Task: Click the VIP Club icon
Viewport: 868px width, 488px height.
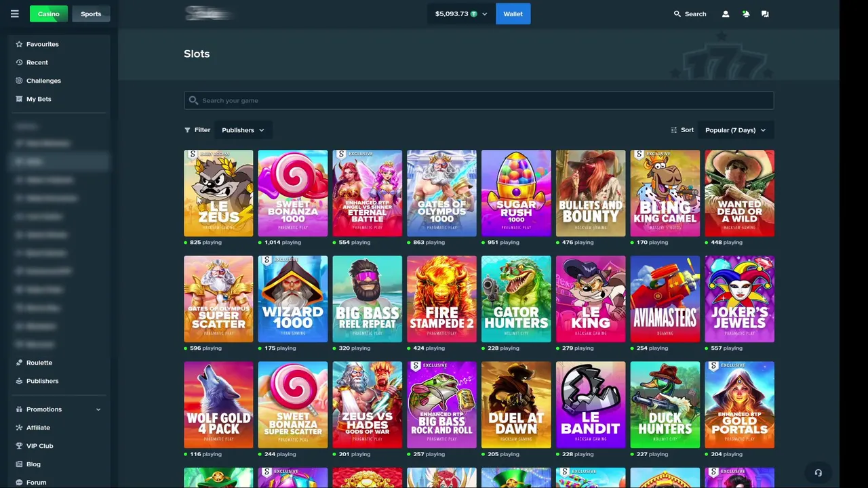Action: click(20, 446)
